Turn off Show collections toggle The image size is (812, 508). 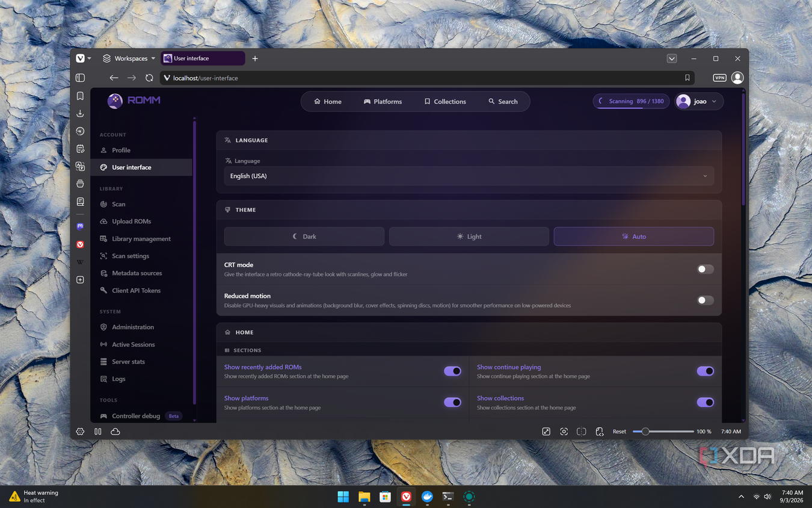pos(705,402)
